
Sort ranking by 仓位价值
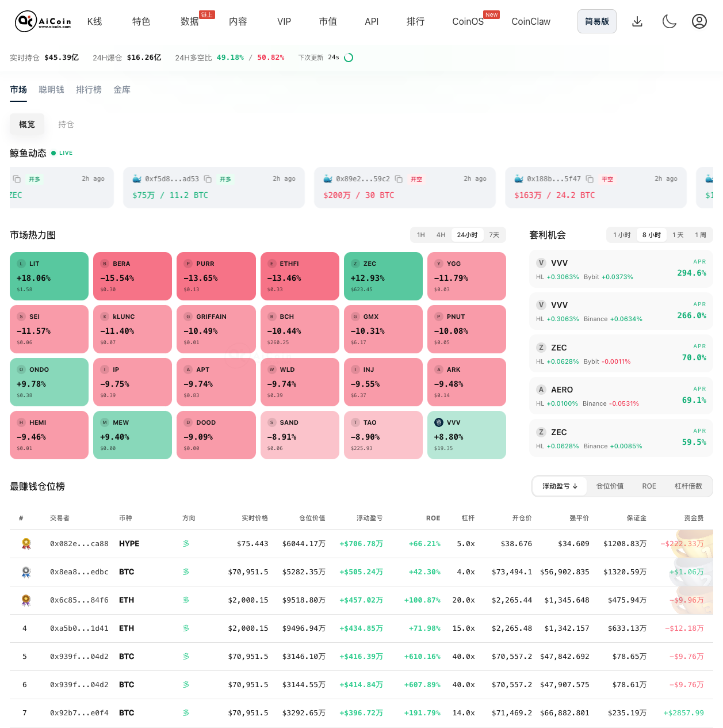coord(610,486)
